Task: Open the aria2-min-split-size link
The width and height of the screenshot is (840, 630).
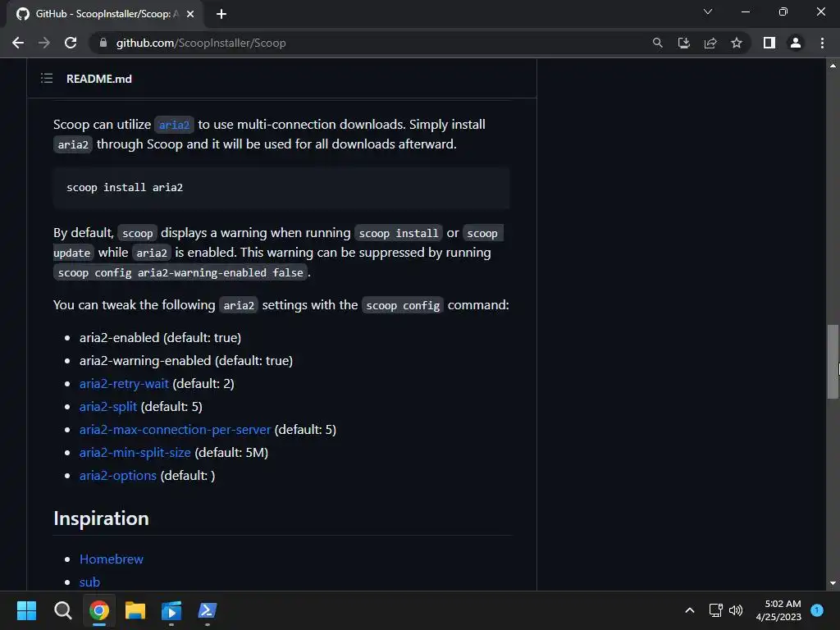Action: point(135,453)
